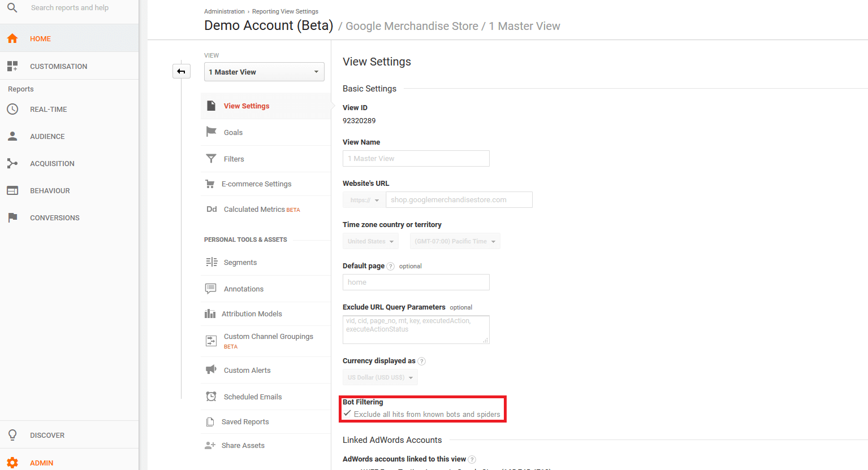The image size is (868, 470).
Task: Open the https:// protocol dropdown
Action: [x=364, y=200]
